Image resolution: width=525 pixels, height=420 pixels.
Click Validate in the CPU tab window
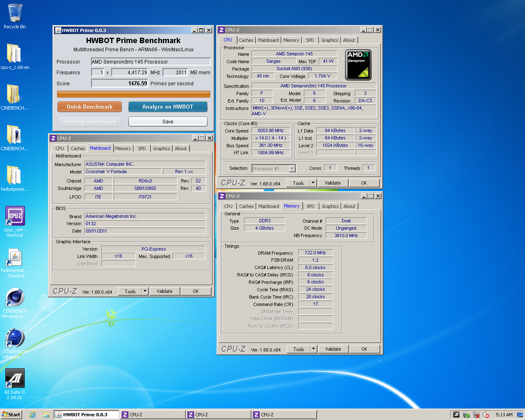tap(333, 183)
